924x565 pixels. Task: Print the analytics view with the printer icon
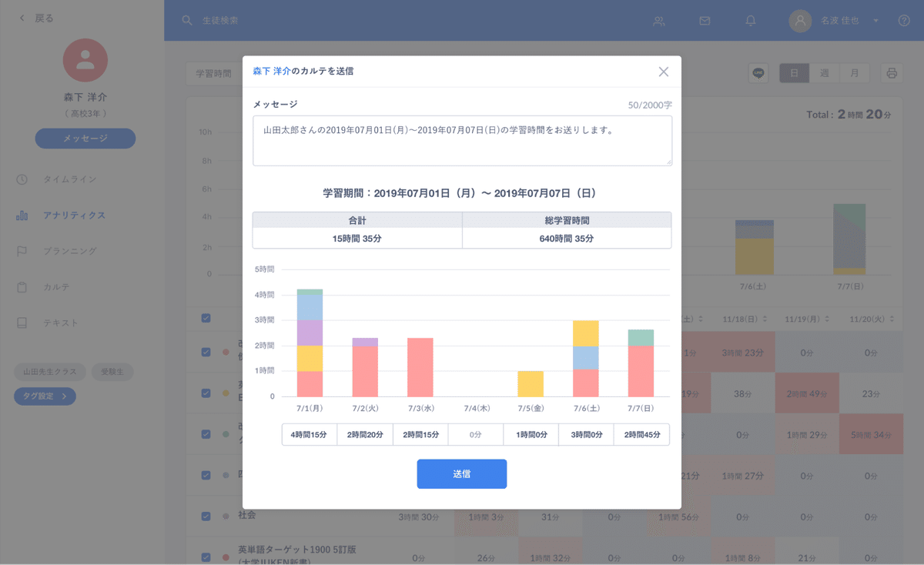pyautogui.click(x=891, y=72)
